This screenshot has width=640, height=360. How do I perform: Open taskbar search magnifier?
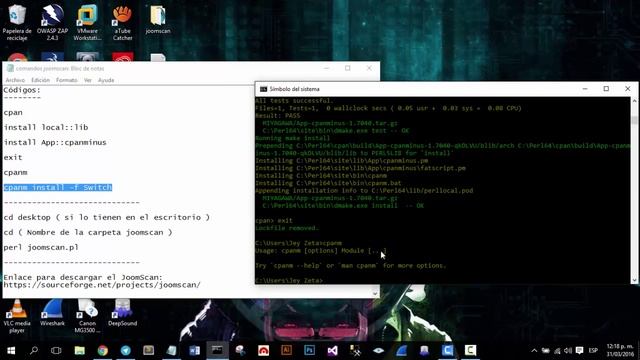(x=34, y=350)
